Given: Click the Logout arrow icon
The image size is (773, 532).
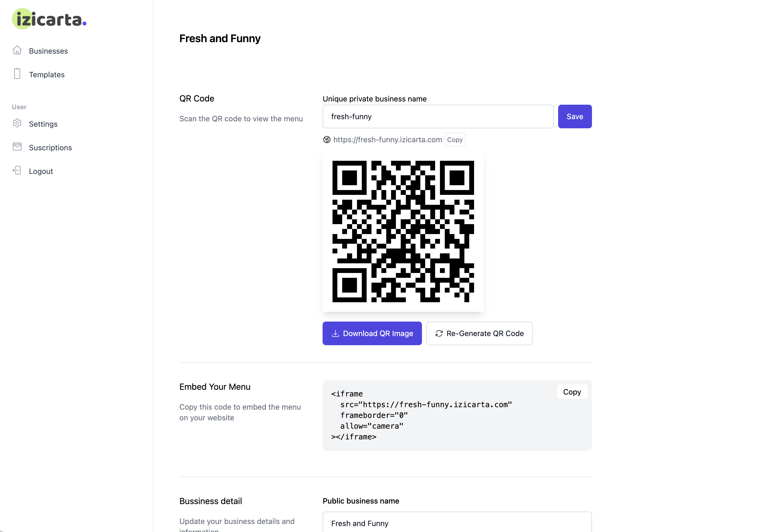Looking at the screenshot, I should point(17,171).
